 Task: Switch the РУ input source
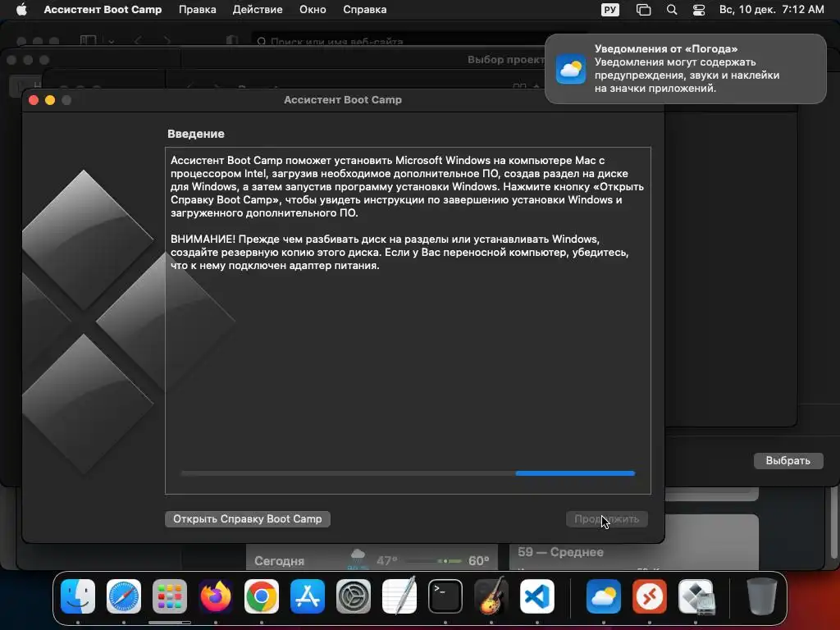coord(609,10)
